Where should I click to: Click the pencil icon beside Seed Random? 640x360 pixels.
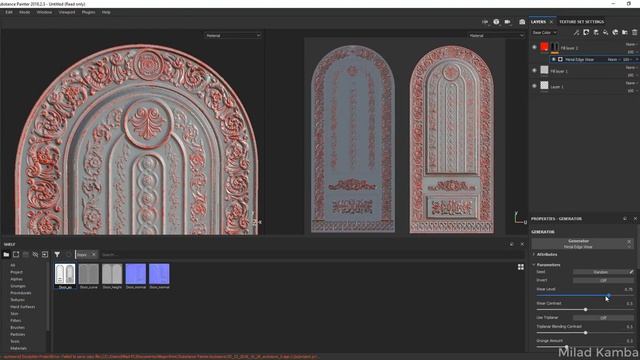click(x=631, y=272)
